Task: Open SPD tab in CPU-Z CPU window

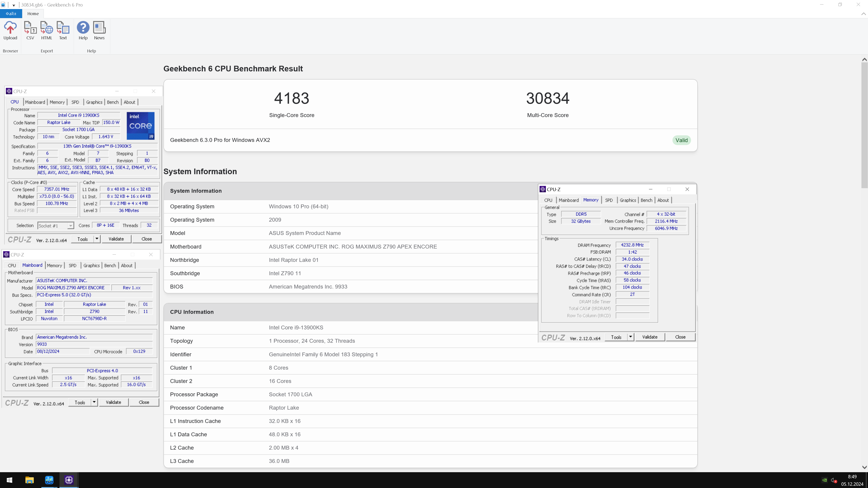Action: (75, 102)
